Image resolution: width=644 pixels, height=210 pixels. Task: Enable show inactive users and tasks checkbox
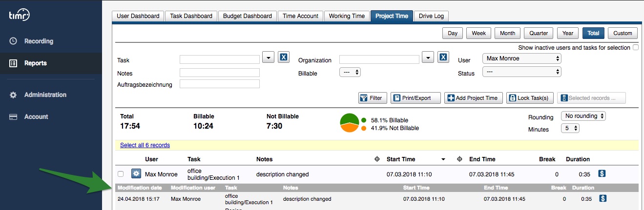pos(635,47)
